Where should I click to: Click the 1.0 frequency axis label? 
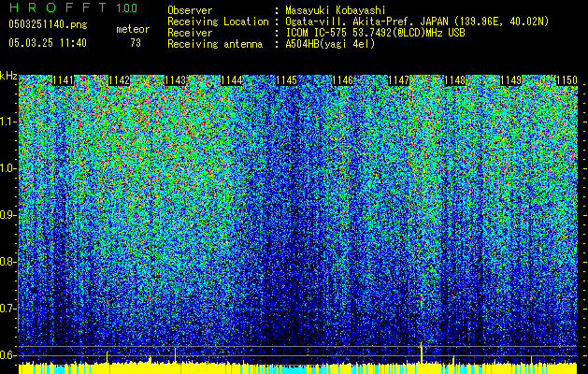coord(7,168)
